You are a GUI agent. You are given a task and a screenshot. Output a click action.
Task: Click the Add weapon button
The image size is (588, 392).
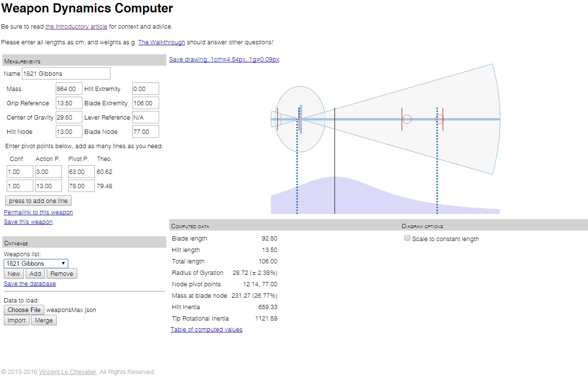tap(35, 273)
